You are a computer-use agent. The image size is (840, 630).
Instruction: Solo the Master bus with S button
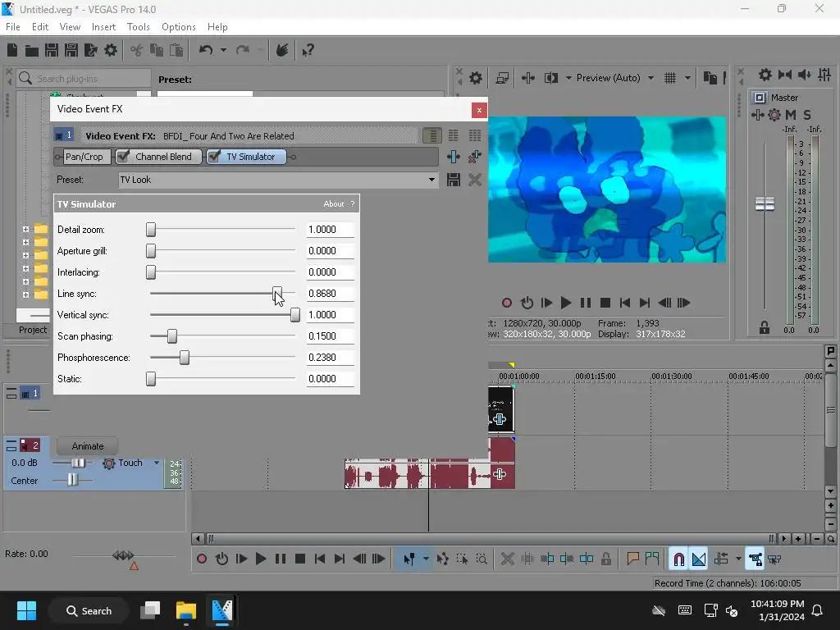807,115
